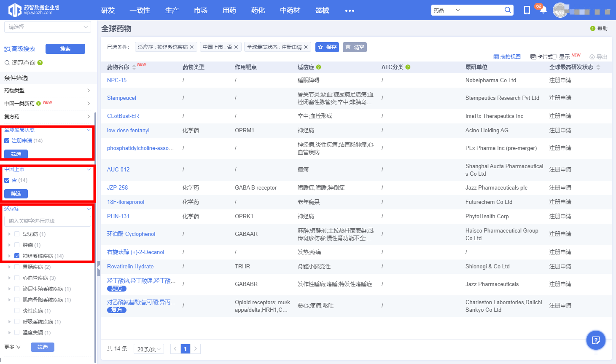616x364 pixels.
Task: Click 筛选 under 全球最高状态
Action: coord(16,154)
